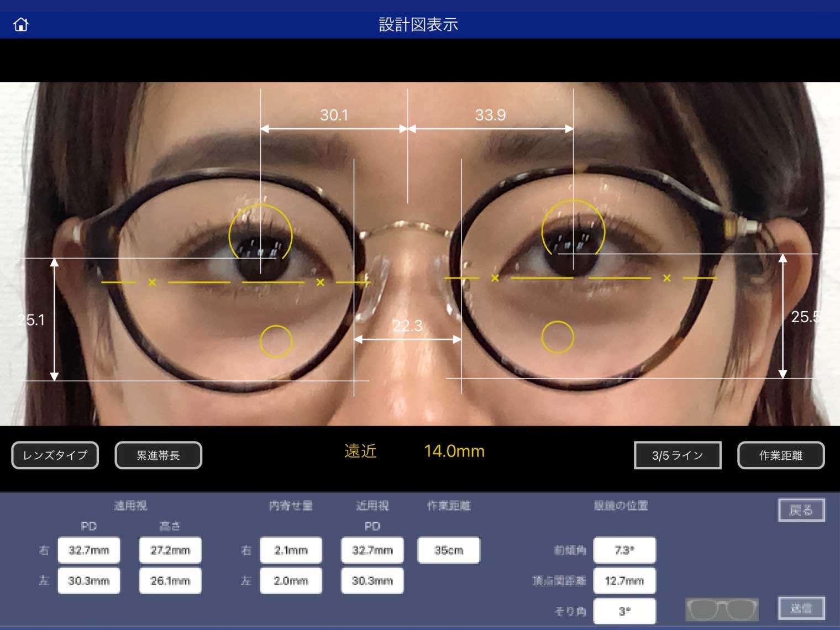The height and width of the screenshot is (630, 840).
Task: Edit the left 高さ 26.1mm field
Action: coord(170,581)
